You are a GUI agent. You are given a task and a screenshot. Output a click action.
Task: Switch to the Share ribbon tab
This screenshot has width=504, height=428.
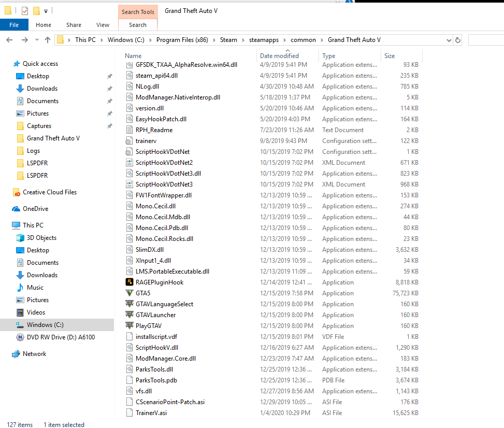[x=74, y=25]
